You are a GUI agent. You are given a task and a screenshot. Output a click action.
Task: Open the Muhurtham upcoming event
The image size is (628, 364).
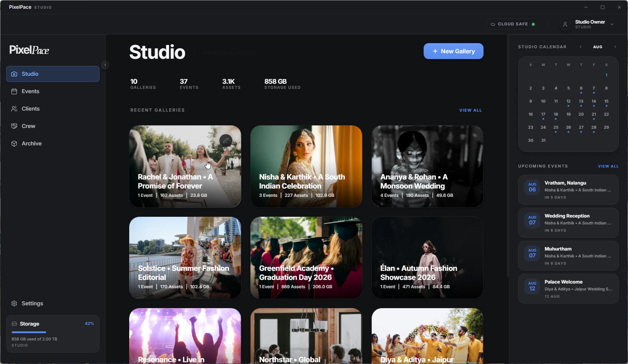click(x=568, y=256)
